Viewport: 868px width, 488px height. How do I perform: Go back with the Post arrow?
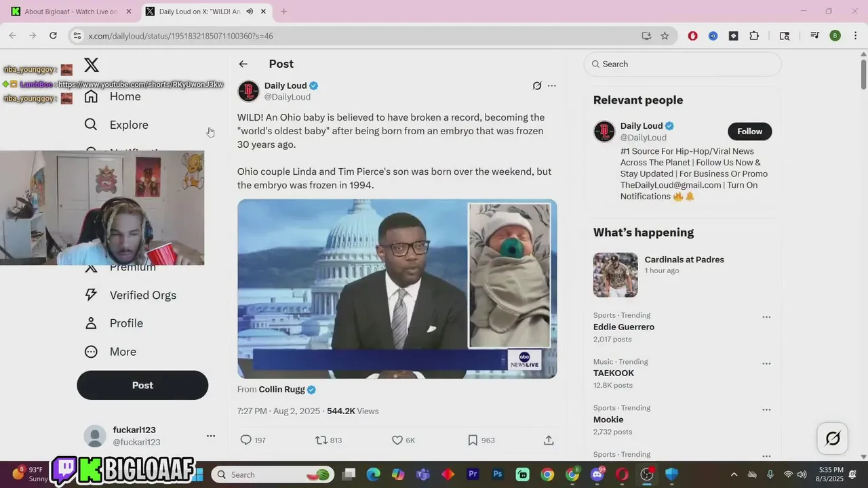pyautogui.click(x=243, y=64)
